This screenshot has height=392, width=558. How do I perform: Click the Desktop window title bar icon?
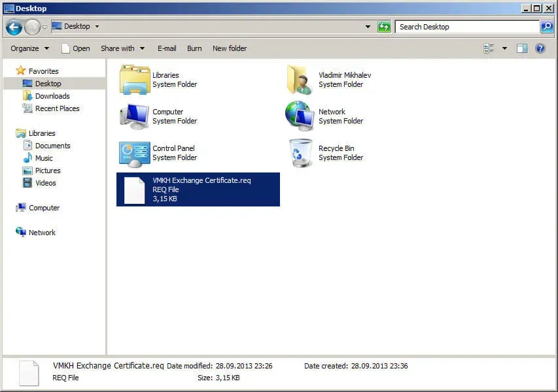(x=9, y=8)
